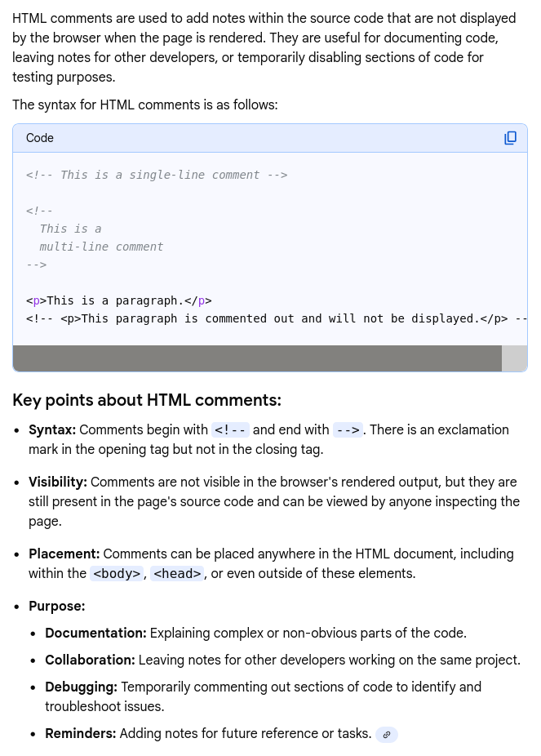
Task: Click the "Key points about HTML comments" heading
Action: click(x=147, y=400)
